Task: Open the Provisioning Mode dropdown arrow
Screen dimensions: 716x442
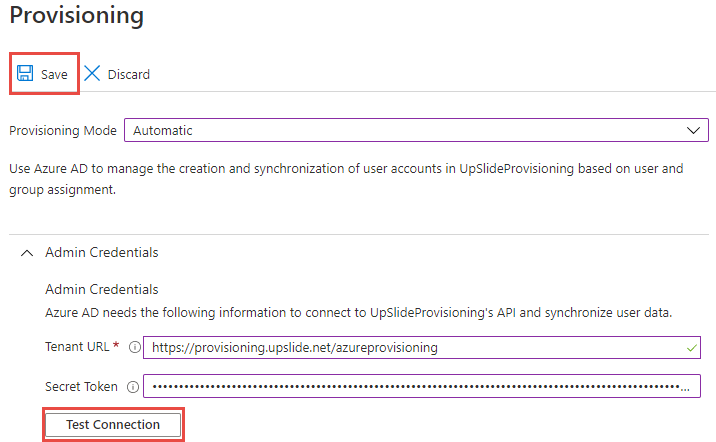Action: 693,131
